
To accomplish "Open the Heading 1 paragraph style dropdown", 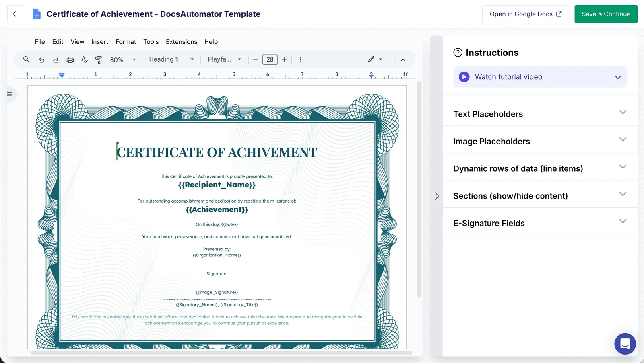I will click(x=171, y=59).
